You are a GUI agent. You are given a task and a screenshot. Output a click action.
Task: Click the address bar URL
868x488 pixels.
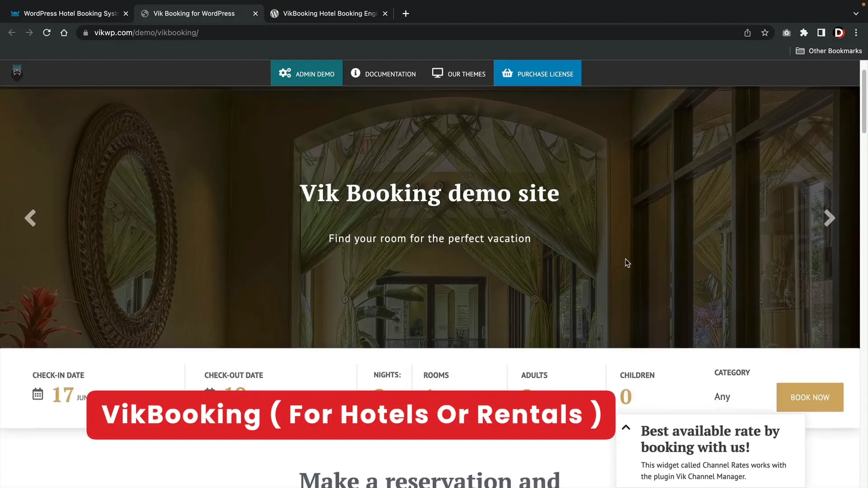coord(146,33)
